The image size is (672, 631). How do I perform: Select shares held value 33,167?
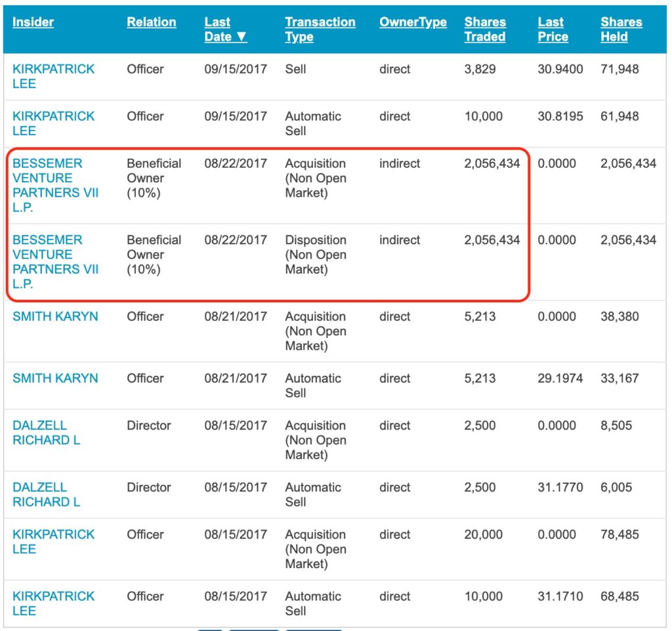[619, 378]
